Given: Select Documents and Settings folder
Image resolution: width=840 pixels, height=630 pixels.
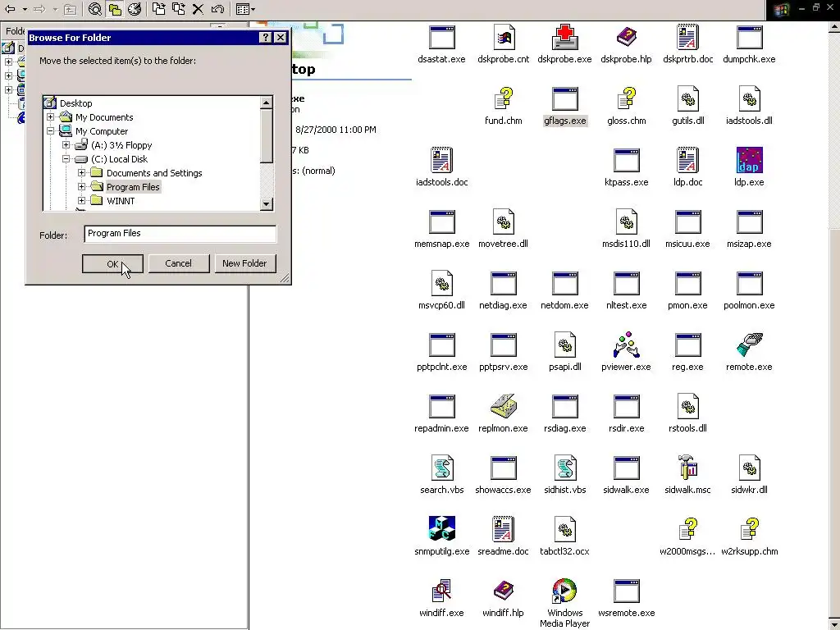Looking at the screenshot, I should point(154,173).
